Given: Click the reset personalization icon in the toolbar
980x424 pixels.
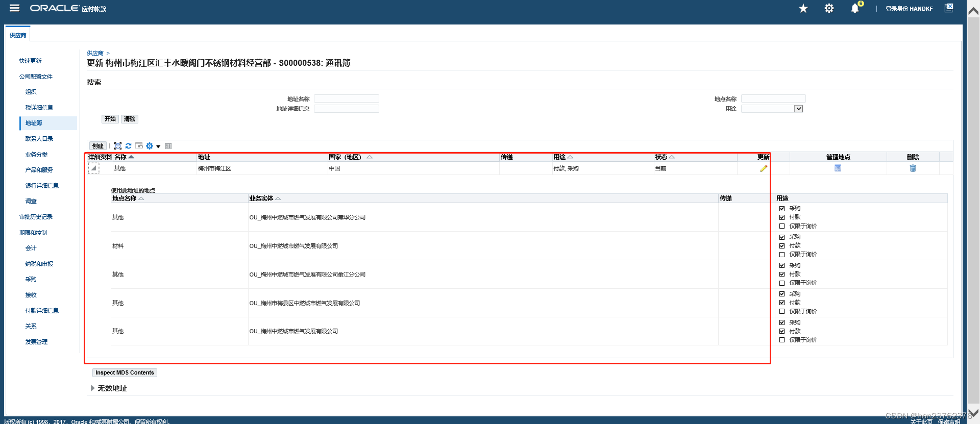Looking at the screenshot, I should coord(139,146).
